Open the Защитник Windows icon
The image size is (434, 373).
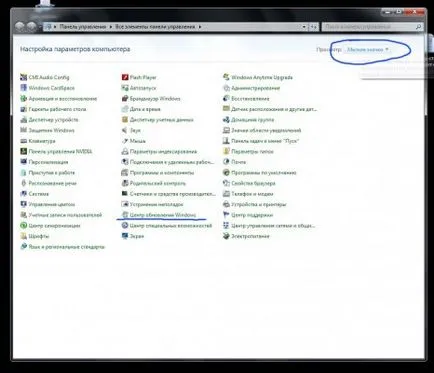[23, 130]
